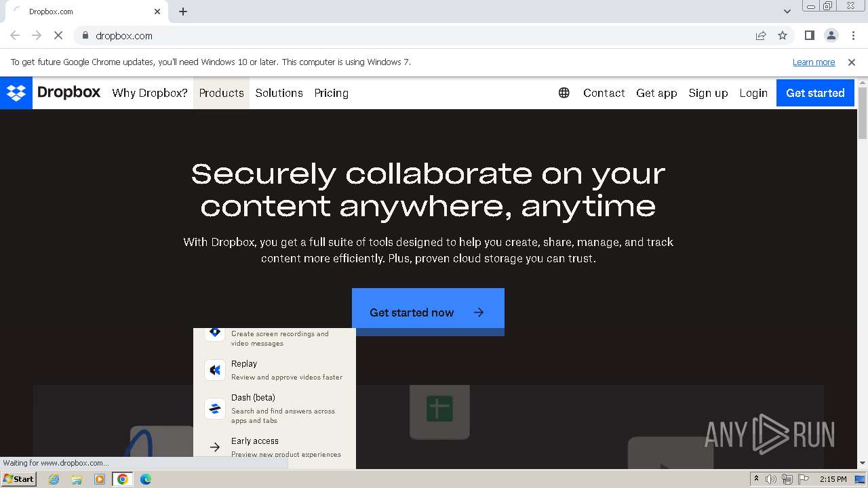Open Products menu

(222, 93)
